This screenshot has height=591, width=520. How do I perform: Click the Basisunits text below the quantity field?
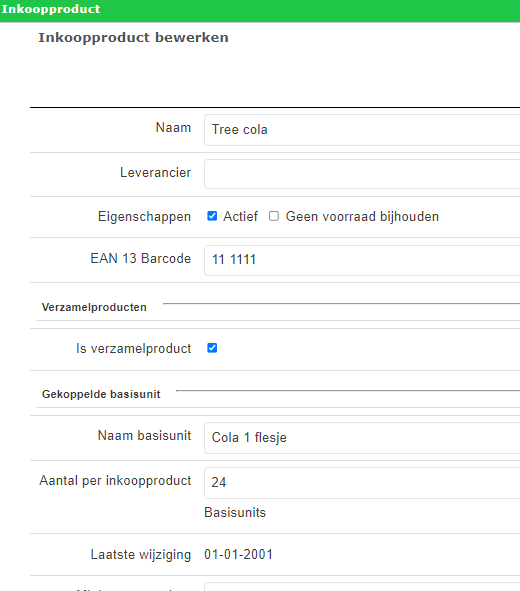point(235,513)
